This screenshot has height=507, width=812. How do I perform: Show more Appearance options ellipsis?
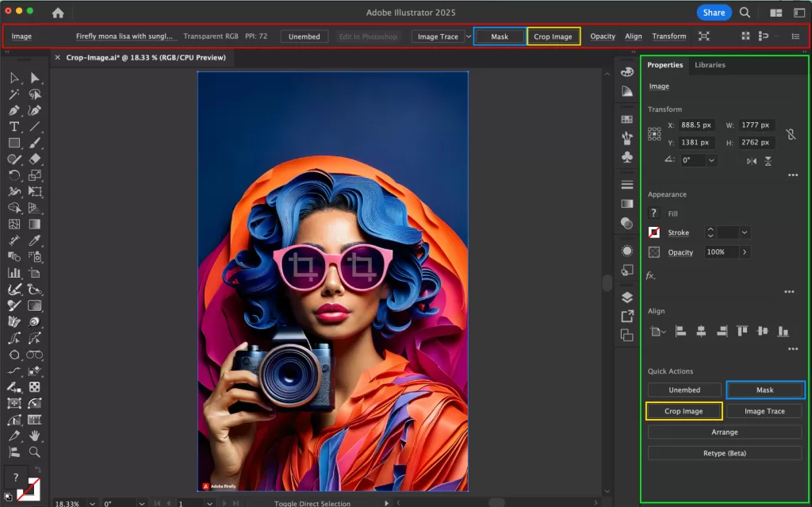click(789, 292)
